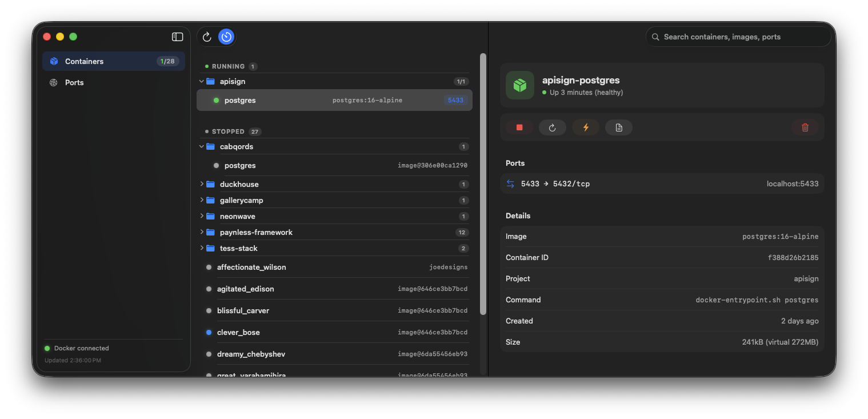Click the joedesigns image label
868x419 pixels.
click(x=448, y=267)
